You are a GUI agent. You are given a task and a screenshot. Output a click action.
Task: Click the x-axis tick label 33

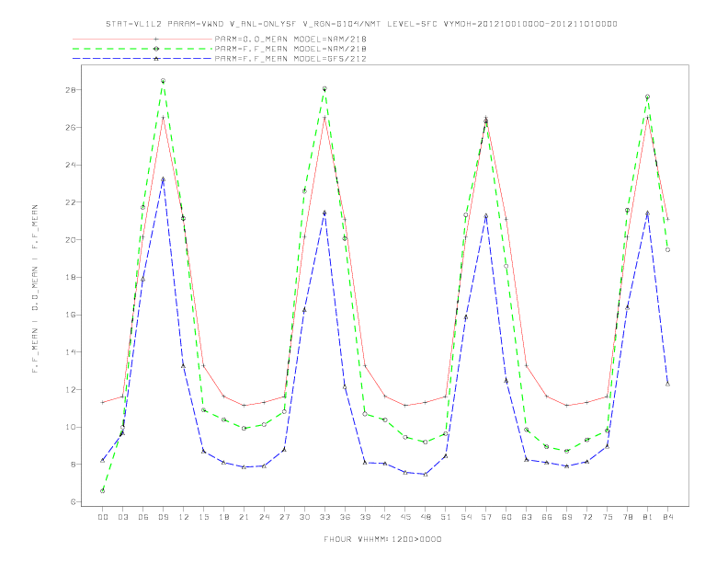[324, 517]
